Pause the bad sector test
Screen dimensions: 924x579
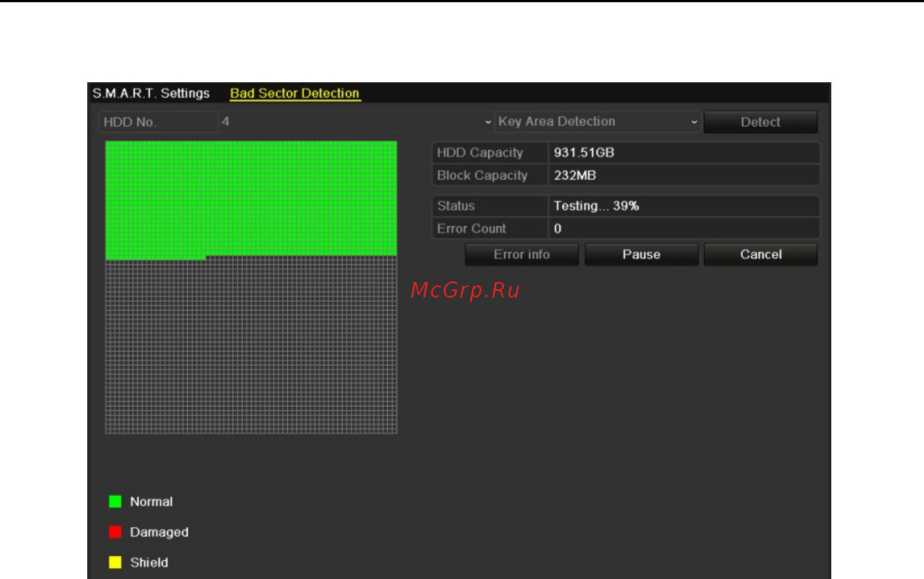[641, 254]
